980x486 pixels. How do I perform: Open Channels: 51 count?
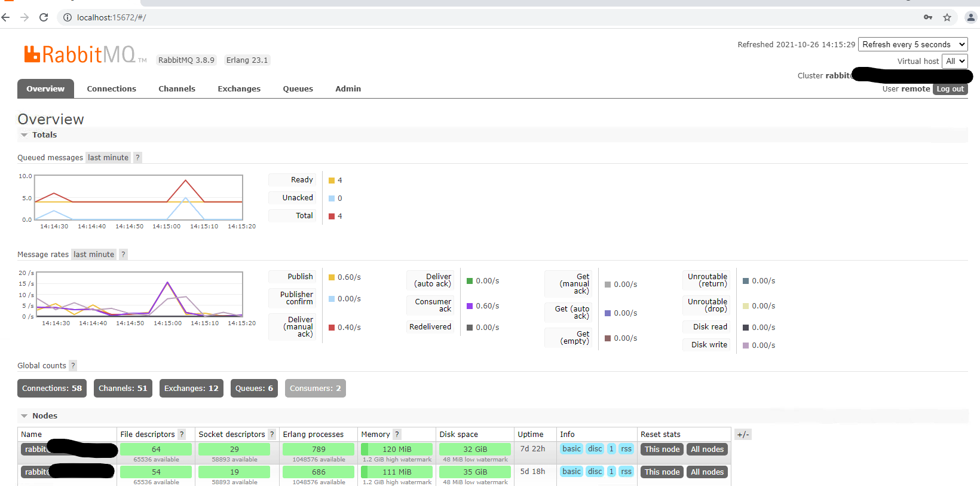[123, 389]
